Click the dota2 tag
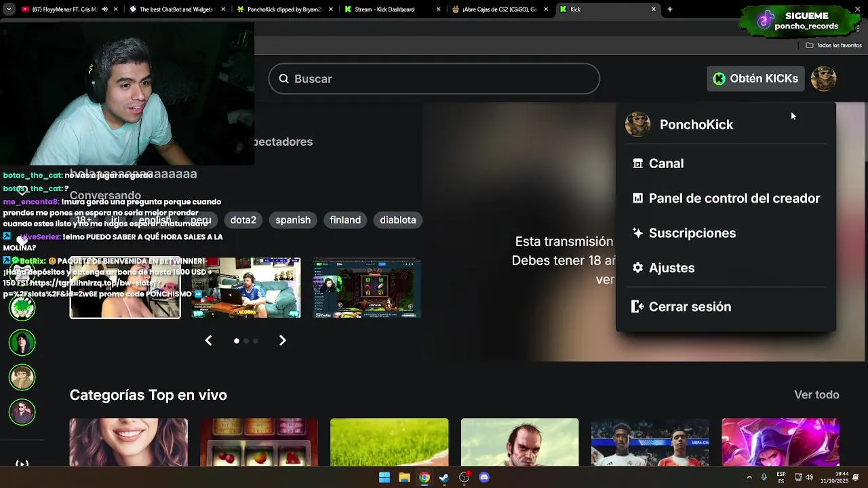 pyautogui.click(x=243, y=220)
